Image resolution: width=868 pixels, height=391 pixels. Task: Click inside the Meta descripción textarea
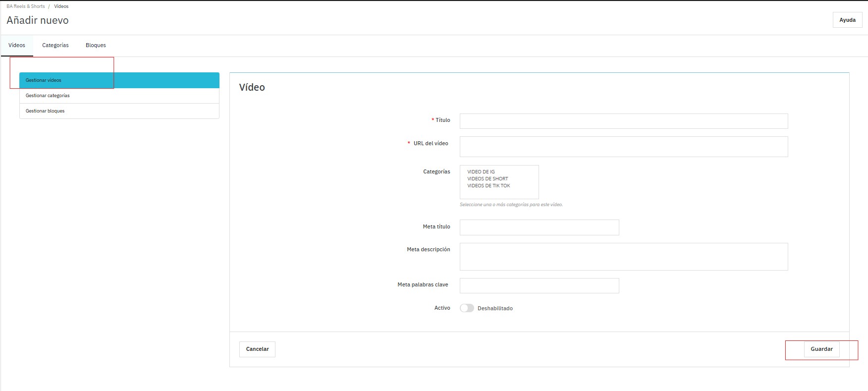point(623,257)
